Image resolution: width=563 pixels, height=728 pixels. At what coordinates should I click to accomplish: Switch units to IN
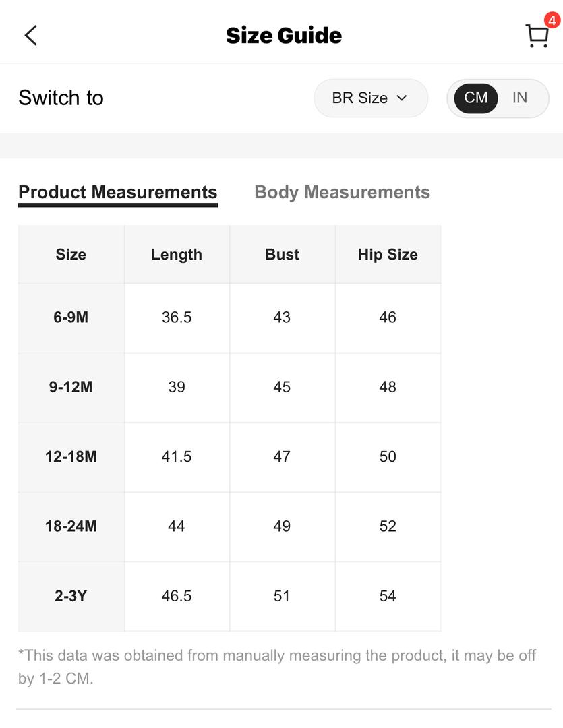[520, 98]
